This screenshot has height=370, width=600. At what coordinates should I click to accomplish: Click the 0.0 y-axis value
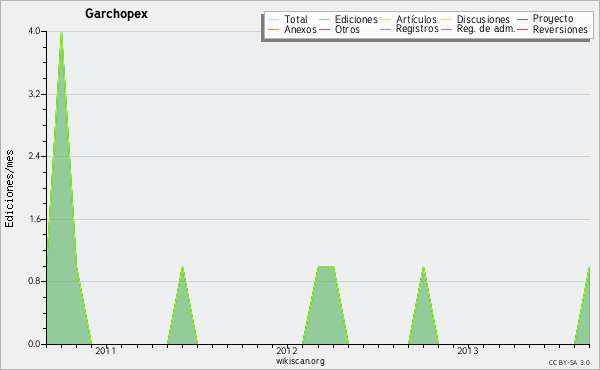click(x=34, y=344)
